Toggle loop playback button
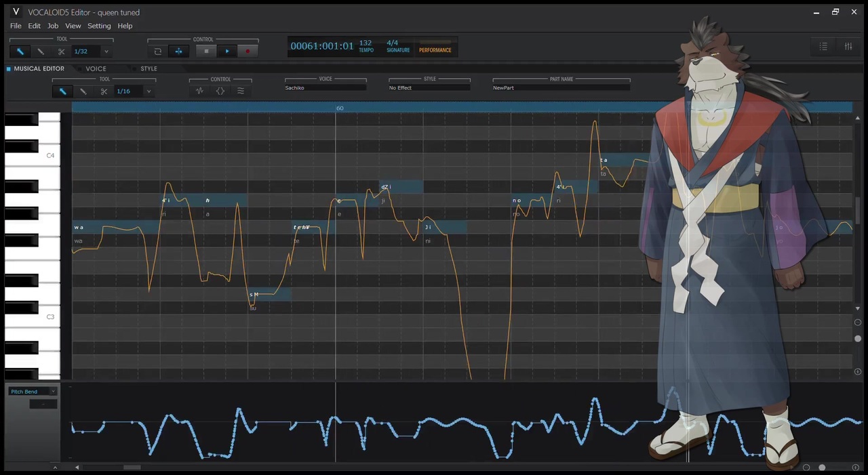868x475 pixels. click(x=158, y=51)
